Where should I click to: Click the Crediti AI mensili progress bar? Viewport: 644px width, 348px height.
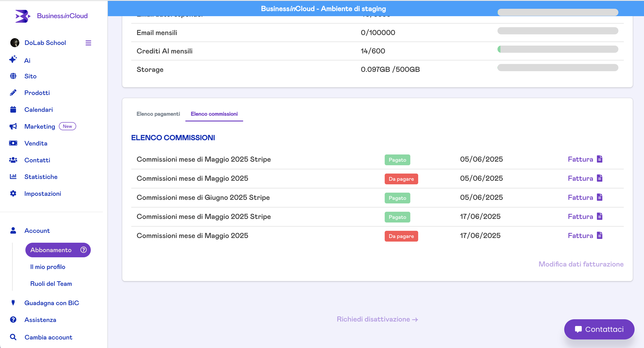coord(557,49)
